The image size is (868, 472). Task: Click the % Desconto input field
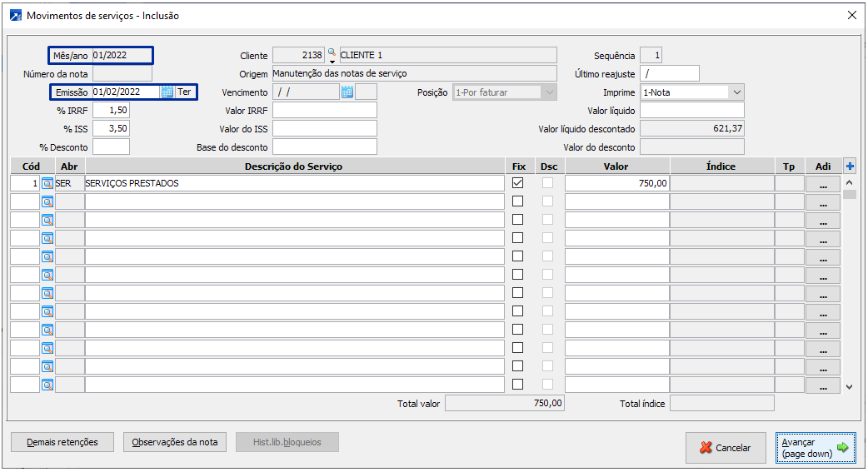point(111,147)
